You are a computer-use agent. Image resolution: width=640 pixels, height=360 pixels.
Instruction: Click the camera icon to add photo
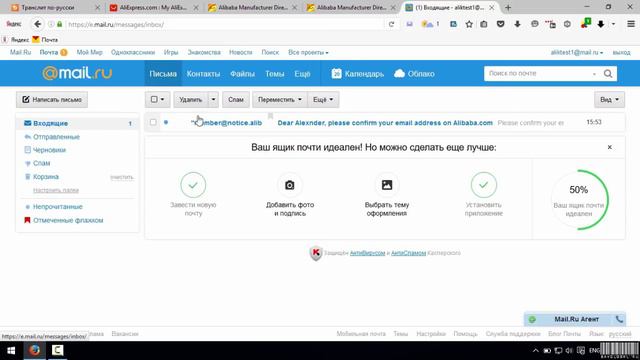(289, 185)
